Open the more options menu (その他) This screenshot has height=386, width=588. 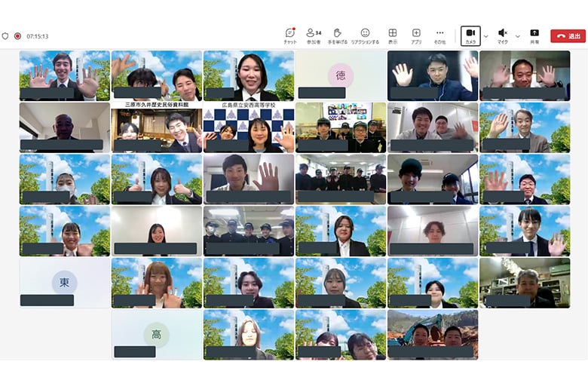pos(440,36)
